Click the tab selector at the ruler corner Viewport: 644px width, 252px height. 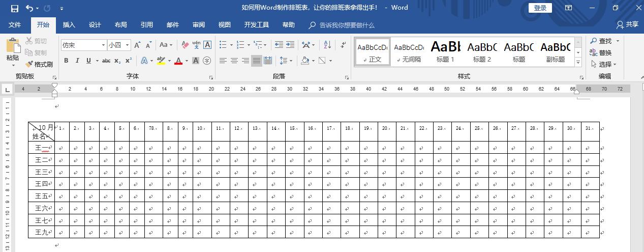pyautogui.click(x=7, y=90)
